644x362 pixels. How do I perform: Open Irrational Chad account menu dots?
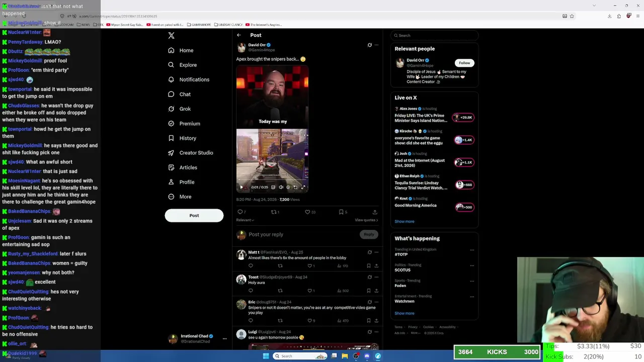[x=224, y=339]
